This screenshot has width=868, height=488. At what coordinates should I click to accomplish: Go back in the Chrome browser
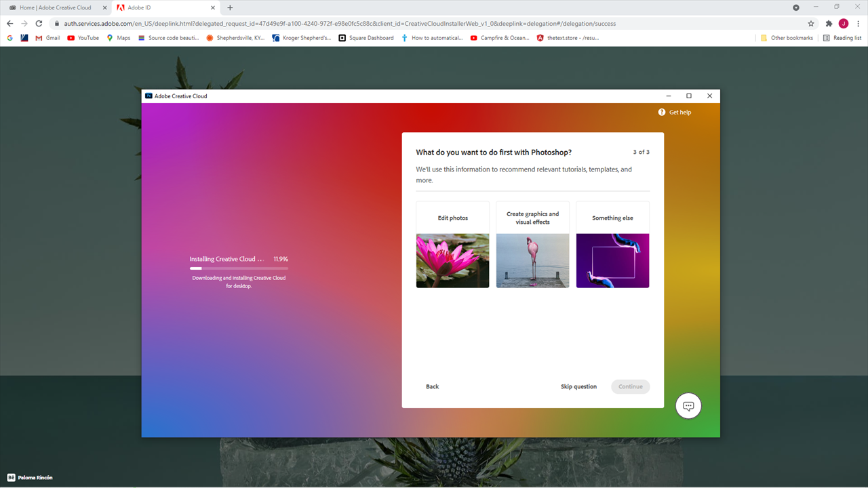click(9, 23)
